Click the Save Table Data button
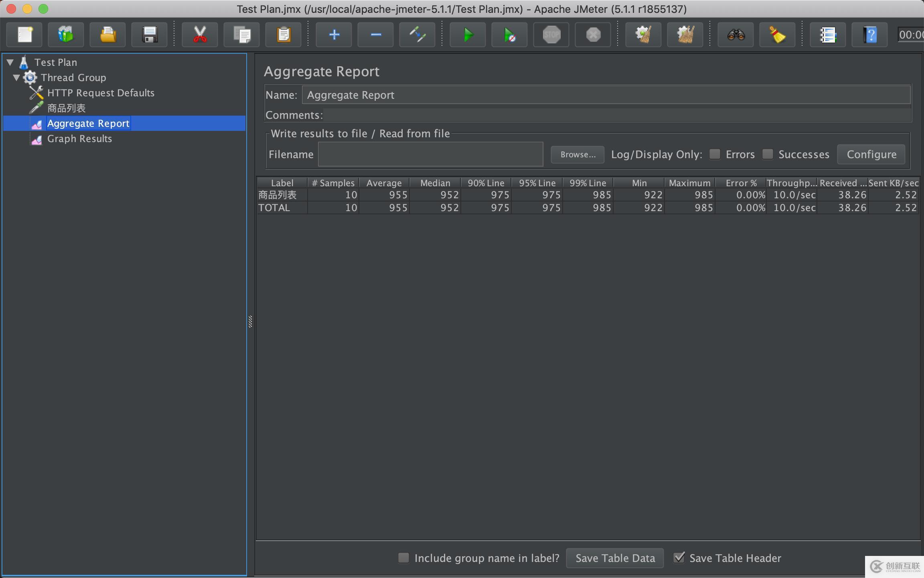The width and height of the screenshot is (924, 578). pyautogui.click(x=615, y=558)
